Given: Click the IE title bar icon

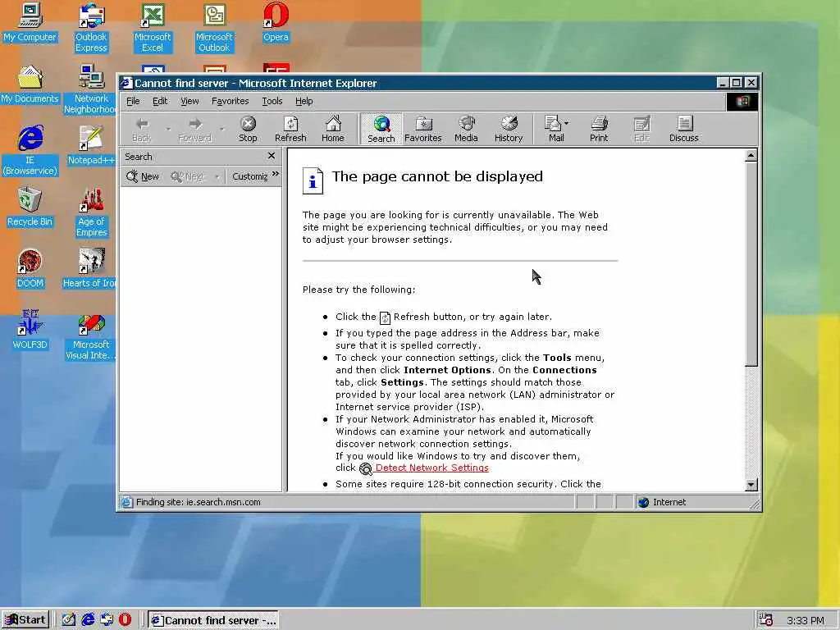Looking at the screenshot, I should pos(126,83).
